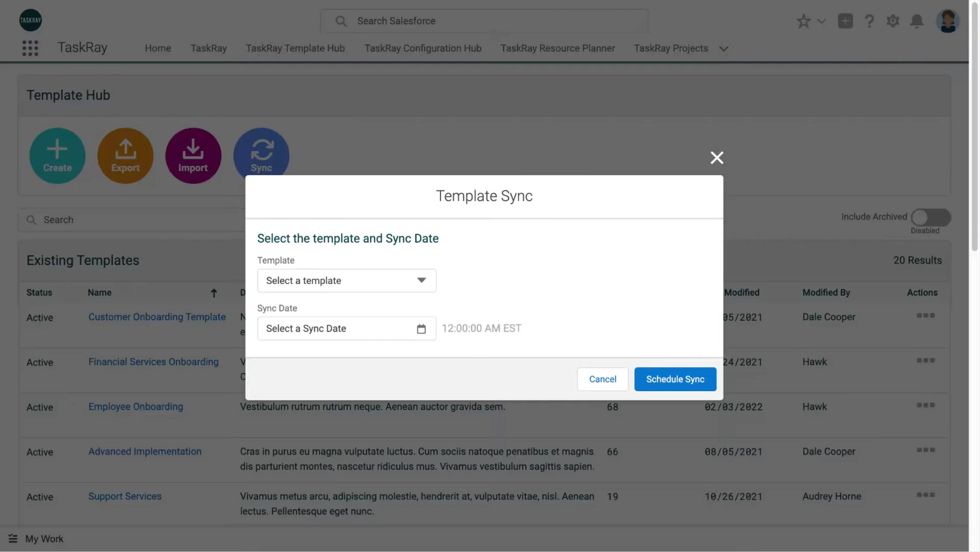Click the 02/03/2022 modified date
Screen dimensions: 980x552
click(x=733, y=407)
